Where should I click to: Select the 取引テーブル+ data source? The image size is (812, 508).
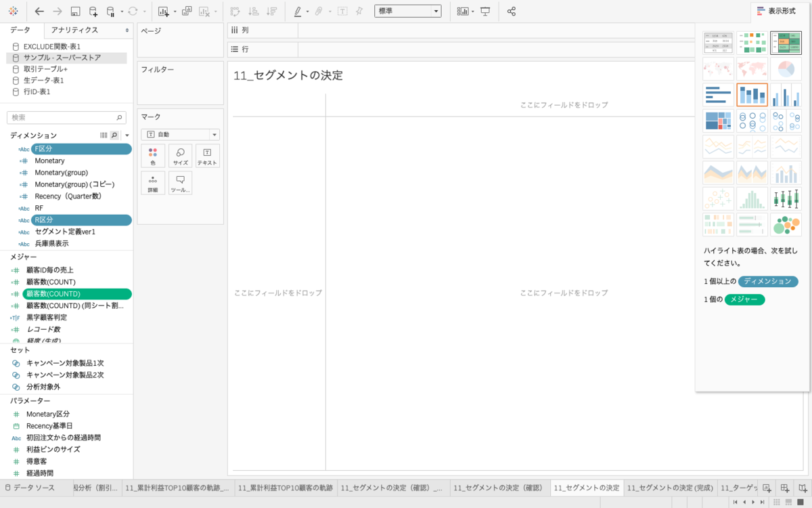(45, 69)
